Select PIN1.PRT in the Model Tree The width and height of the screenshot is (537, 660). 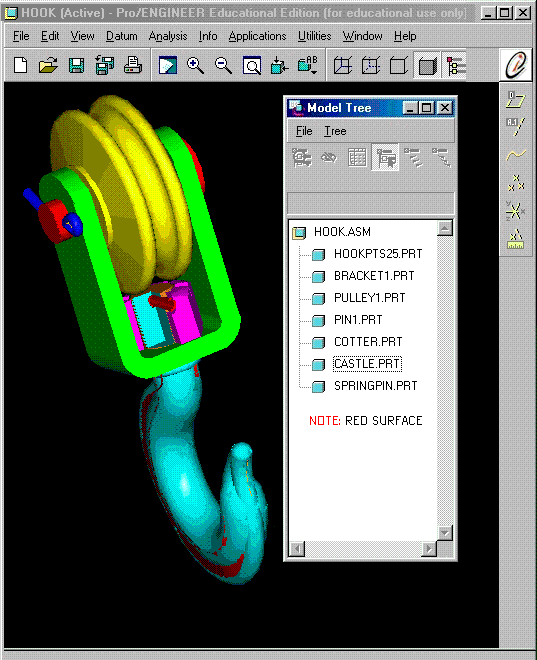(358, 319)
